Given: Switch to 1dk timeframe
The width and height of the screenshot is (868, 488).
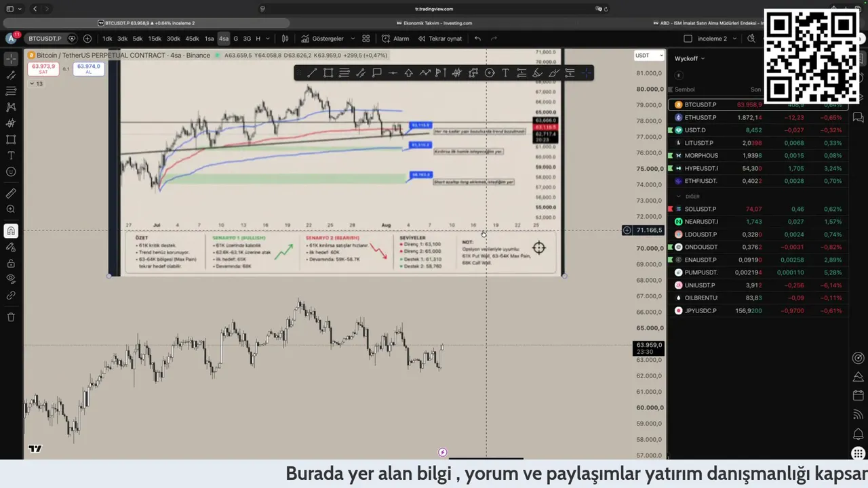Looking at the screenshot, I should tap(107, 39).
